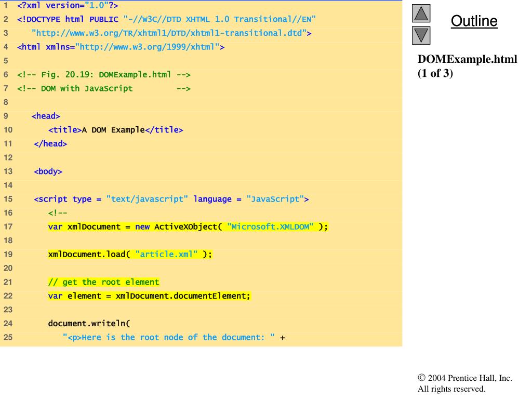Click the closing head tag
Image resolution: width=532 pixels, height=399 pixels.
[50, 144]
